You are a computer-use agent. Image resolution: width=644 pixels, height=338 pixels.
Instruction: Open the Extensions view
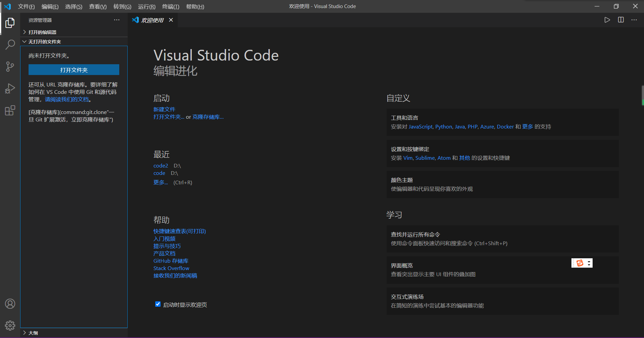[x=10, y=110]
